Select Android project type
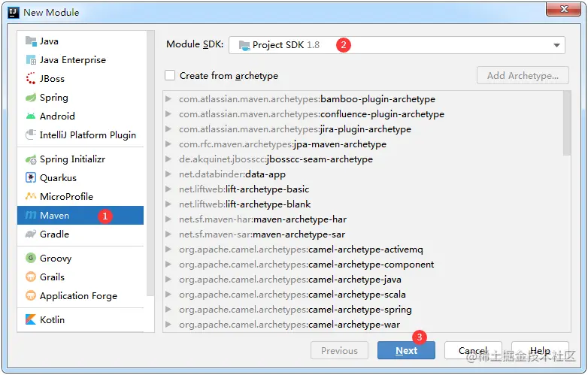Screen dimensions: 588x375 tap(80, 116)
